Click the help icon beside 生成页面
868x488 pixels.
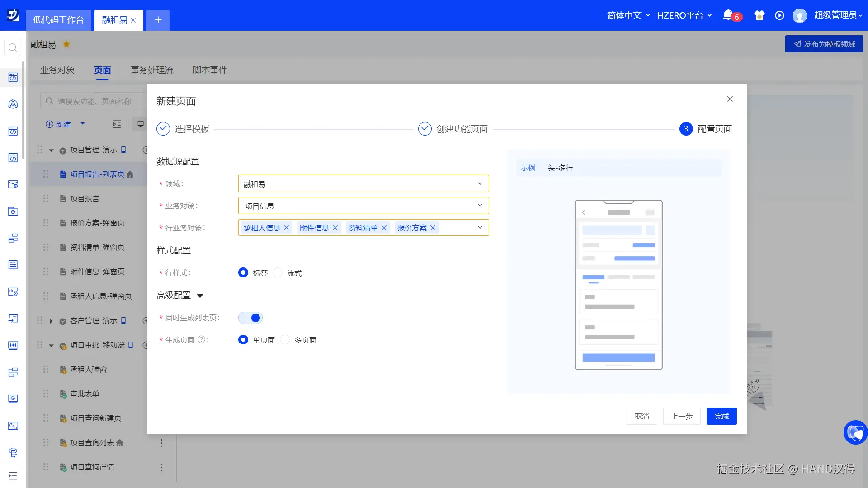[202, 340]
